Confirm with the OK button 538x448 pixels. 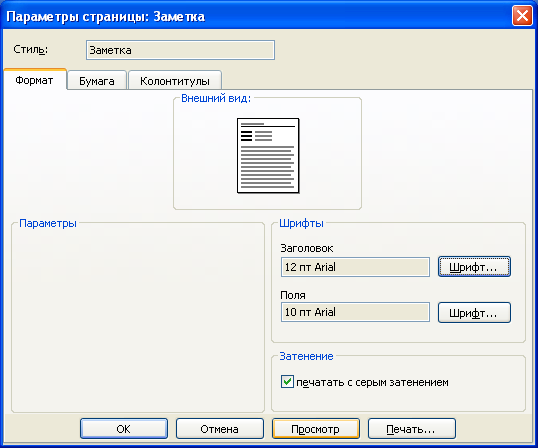[x=124, y=428]
